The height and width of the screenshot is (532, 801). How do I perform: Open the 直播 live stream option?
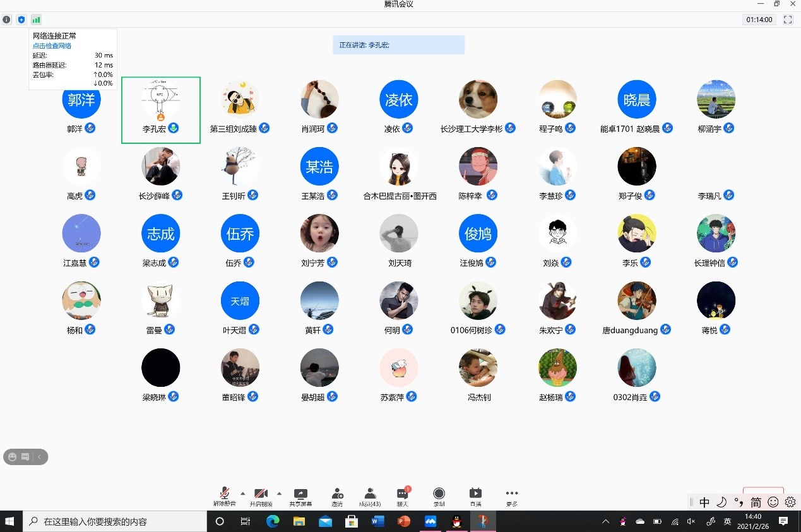click(475, 497)
